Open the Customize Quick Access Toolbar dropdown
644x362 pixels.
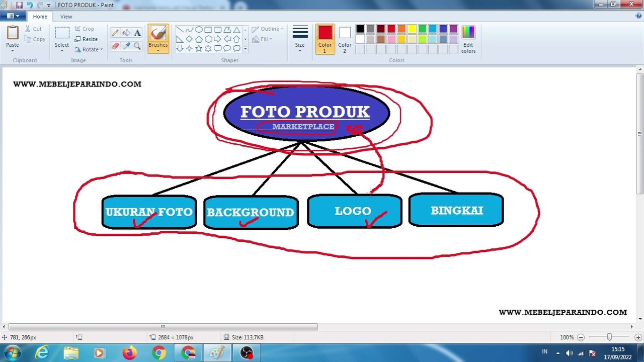click(x=49, y=5)
